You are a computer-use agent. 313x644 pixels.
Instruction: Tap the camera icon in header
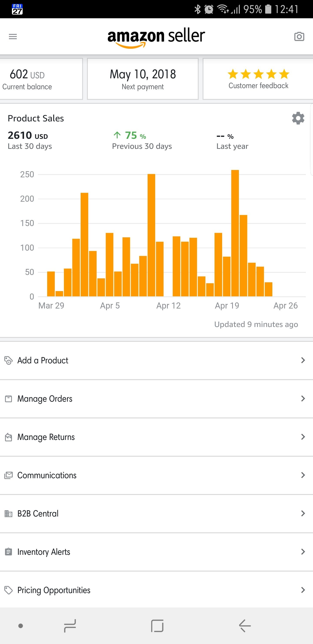click(x=299, y=37)
